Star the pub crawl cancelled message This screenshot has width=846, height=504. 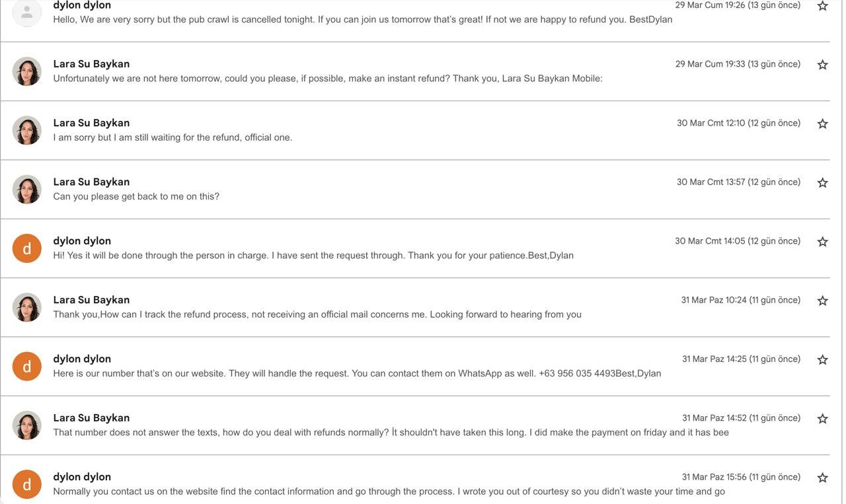pyautogui.click(x=822, y=6)
